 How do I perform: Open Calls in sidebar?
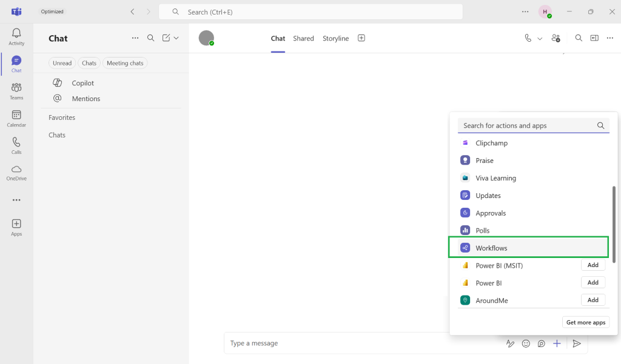[16, 145]
